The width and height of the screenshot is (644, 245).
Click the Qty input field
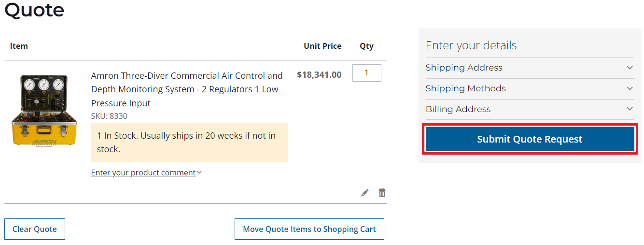click(x=366, y=73)
